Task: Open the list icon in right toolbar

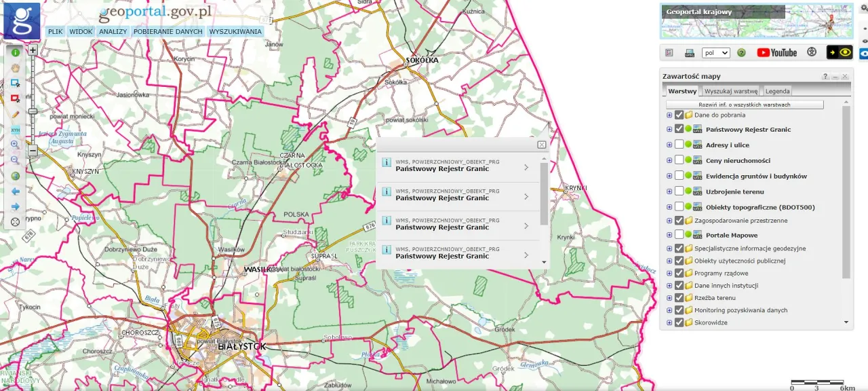Action: (x=669, y=53)
